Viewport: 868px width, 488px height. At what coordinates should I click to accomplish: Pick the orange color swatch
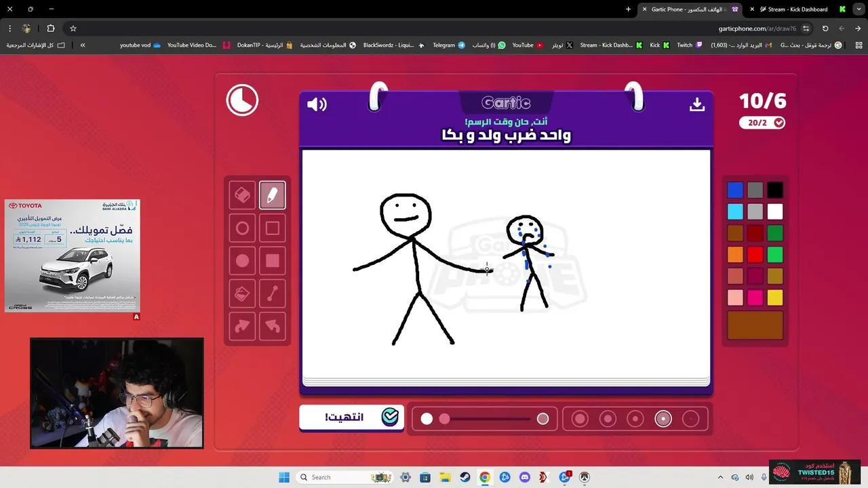[x=735, y=255]
